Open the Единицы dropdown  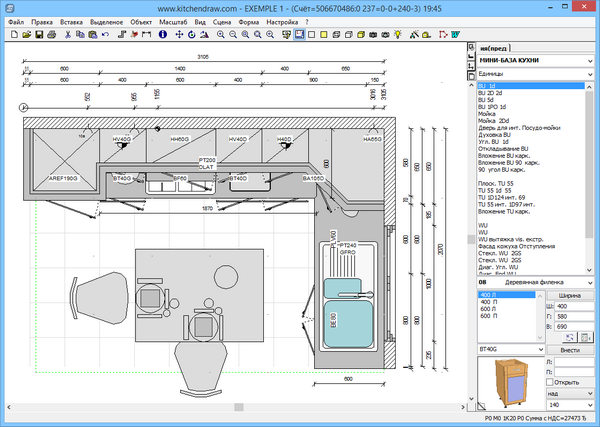click(x=591, y=74)
